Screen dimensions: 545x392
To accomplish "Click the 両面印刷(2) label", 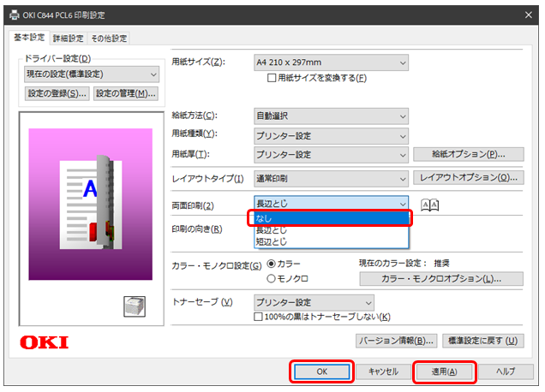I will point(193,206).
